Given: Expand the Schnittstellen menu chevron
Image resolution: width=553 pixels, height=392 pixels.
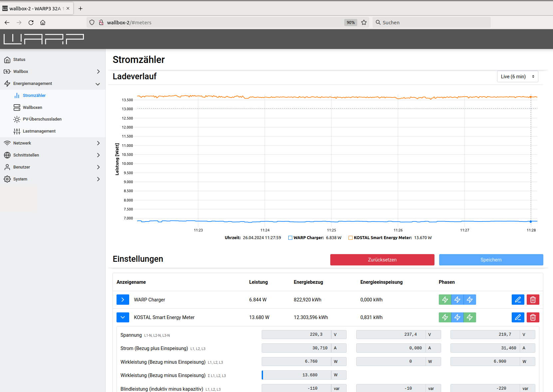Looking at the screenshot, I should point(98,155).
